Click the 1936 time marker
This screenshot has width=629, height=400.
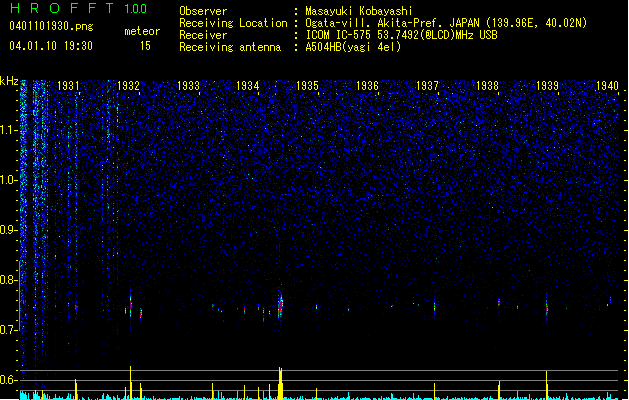point(367,86)
